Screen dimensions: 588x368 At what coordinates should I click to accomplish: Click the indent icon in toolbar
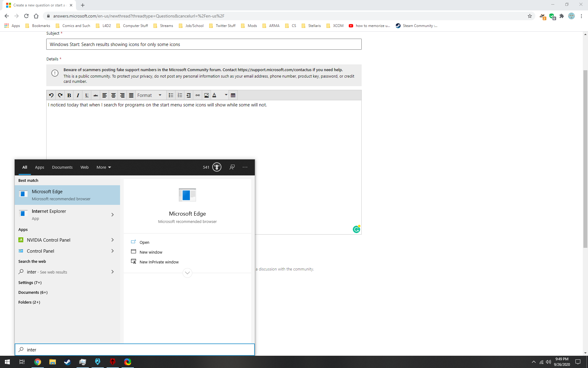(x=189, y=95)
